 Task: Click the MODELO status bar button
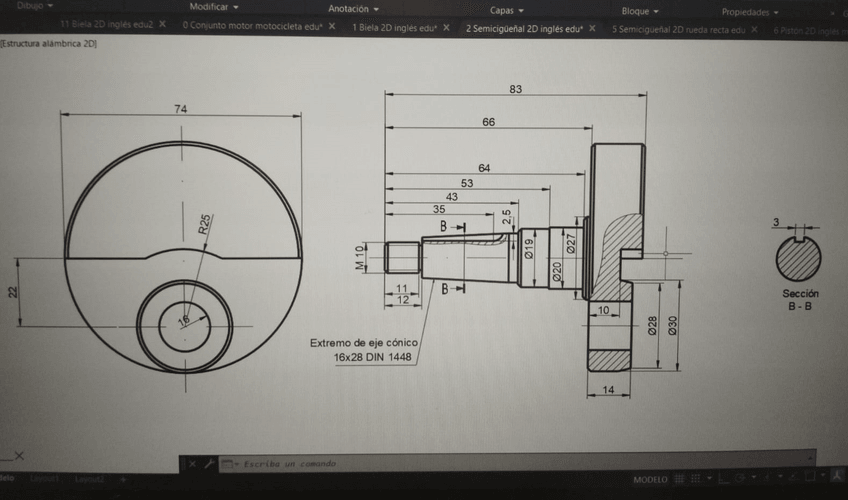point(651,479)
